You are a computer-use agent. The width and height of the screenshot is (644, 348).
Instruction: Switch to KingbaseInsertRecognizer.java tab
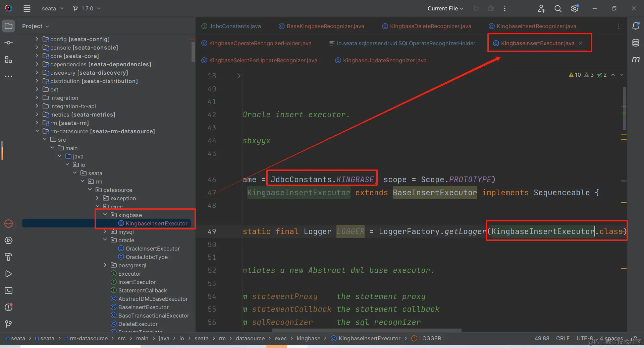click(x=533, y=26)
